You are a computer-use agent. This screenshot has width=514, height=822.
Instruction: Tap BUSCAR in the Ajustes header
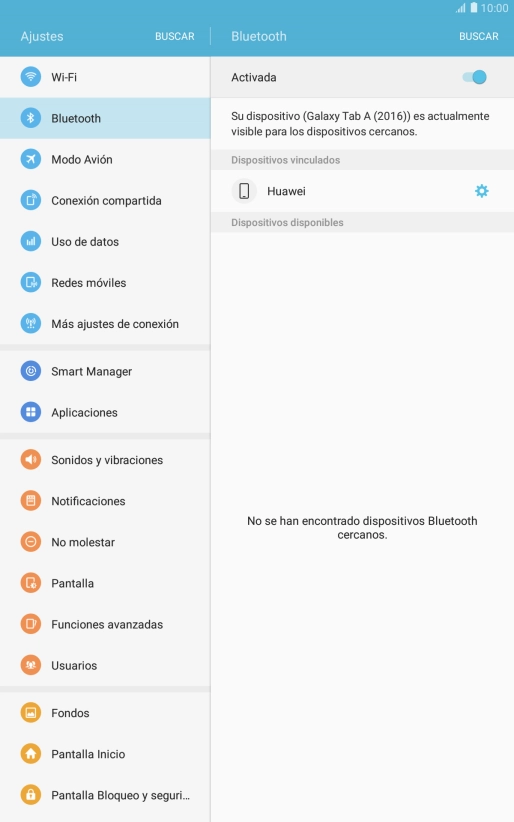tap(175, 36)
